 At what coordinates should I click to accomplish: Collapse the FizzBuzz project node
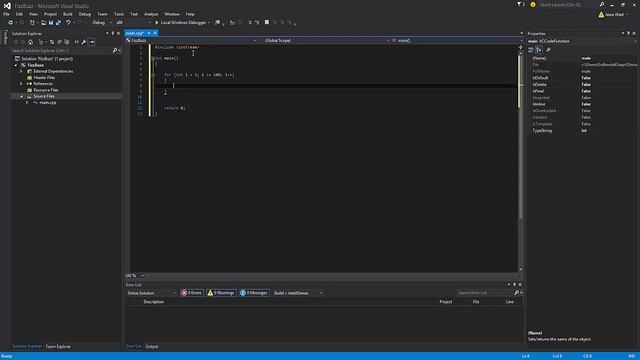tap(16, 65)
